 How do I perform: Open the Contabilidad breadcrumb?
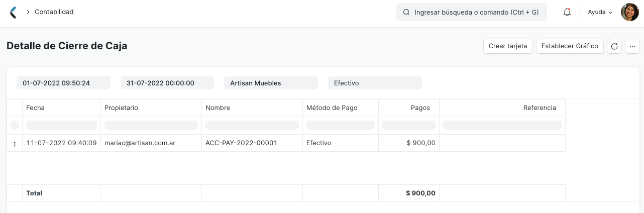[54, 12]
